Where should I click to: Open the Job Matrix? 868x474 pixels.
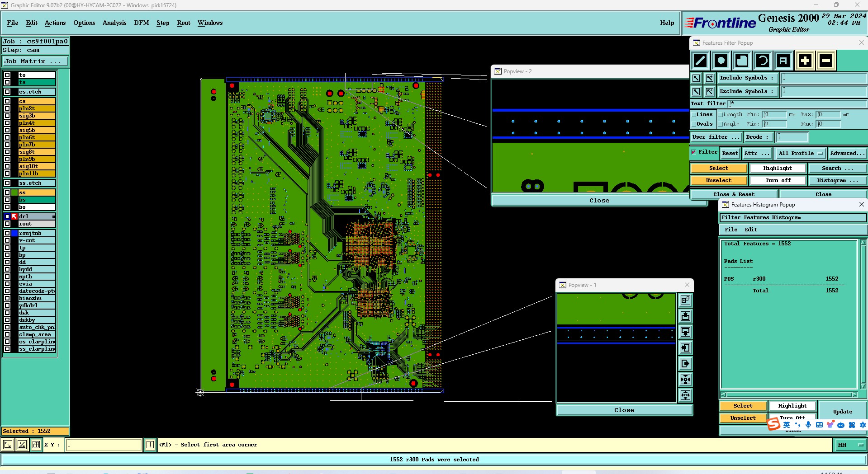click(35, 61)
